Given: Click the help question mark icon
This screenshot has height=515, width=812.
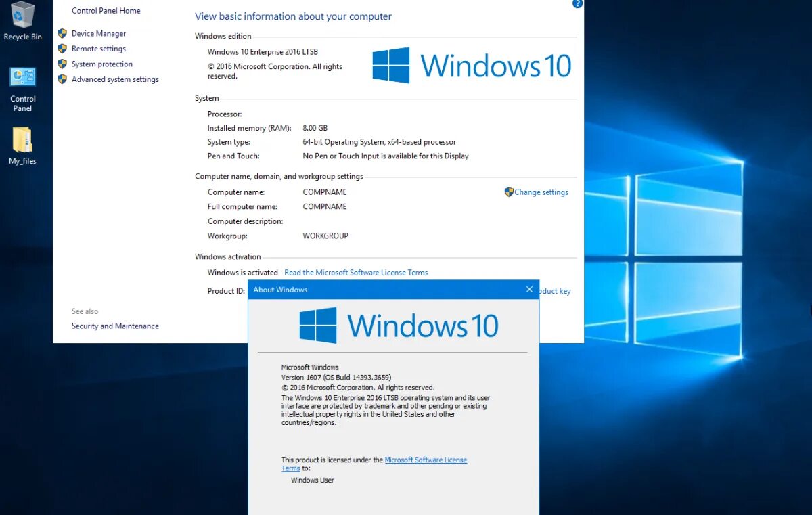Looking at the screenshot, I should (577, 4).
